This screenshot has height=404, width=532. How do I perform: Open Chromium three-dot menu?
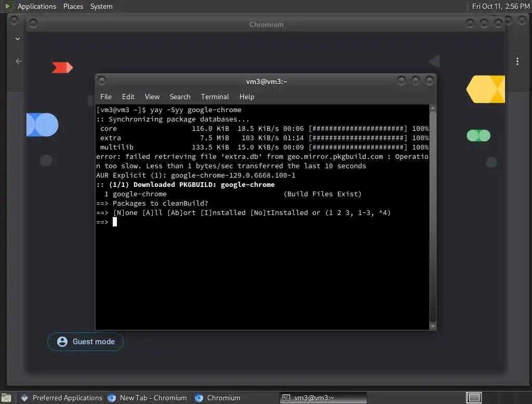click(517, 61)
